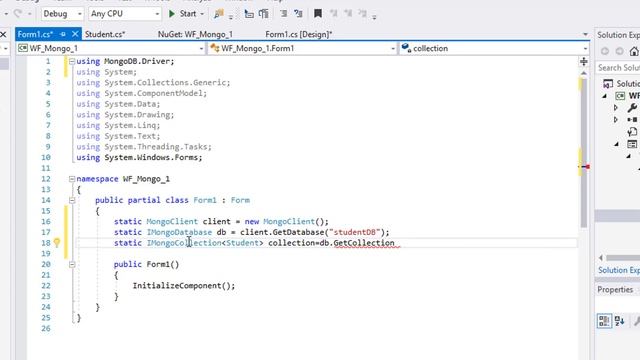
Task: Switch to the NuGet: WF_Mongo_1 tab
Action: [x=195, y=34]
